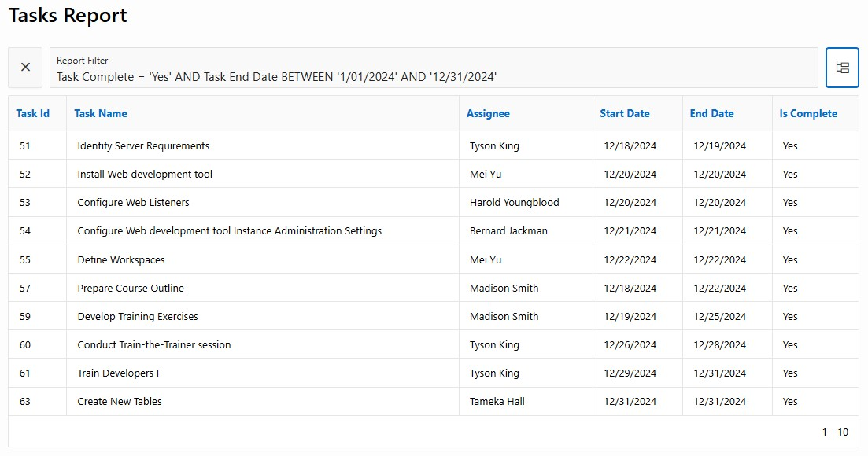Sort by End Date column header
The height and width of the screenshot is (456, 868).
click(x=711, y=113)
